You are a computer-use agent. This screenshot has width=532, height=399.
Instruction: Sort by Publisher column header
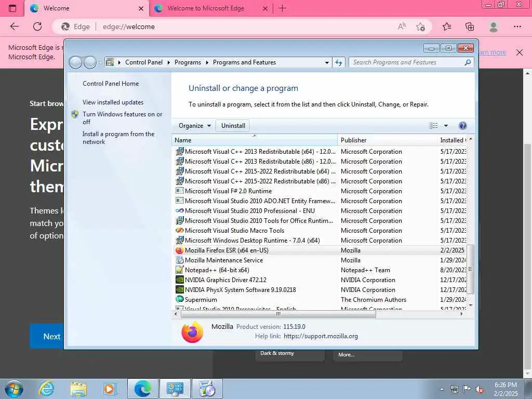pyautogui.click(x=387, y=140)
